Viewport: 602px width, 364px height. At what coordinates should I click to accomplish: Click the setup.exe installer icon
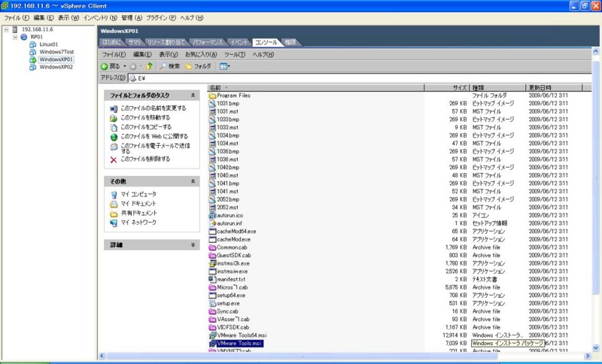tap(212, 303)
